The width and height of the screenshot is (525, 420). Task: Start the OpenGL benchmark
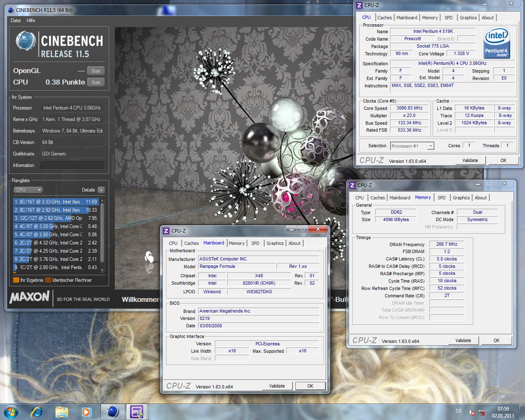pyautogui.click(x=96, y=71)
